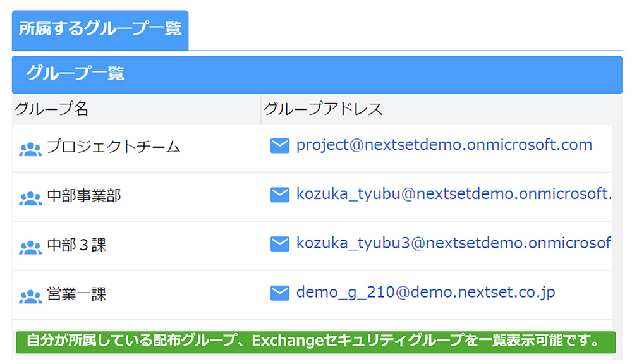
Task: Select the 営業一課 group name
Action: 76,294
